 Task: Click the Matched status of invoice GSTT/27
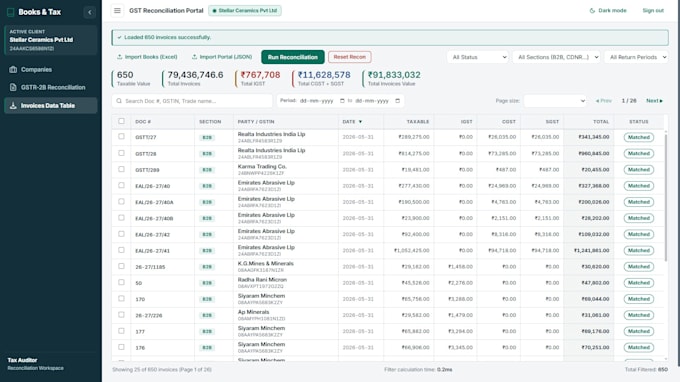pos(639,137)
